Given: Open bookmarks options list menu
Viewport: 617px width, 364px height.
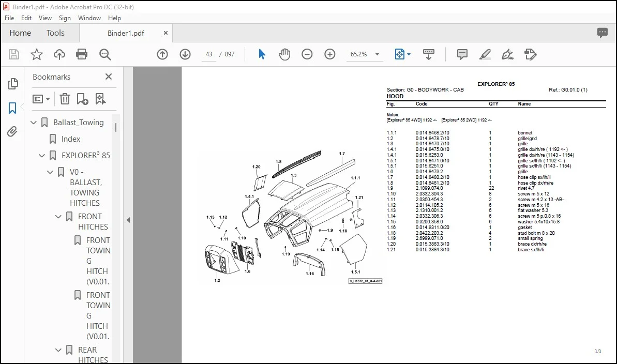Looking at the screenshot, I should 41,99.
